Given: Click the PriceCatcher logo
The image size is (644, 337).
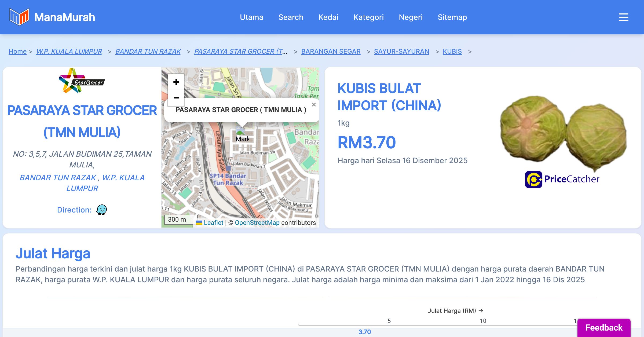Looking at the screenshot, I should click(x=562, y=179).
